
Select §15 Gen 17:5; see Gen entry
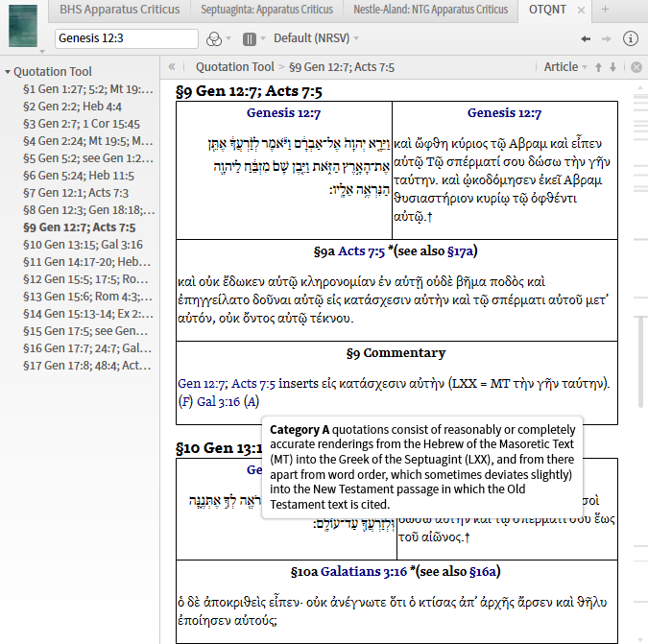pos(85,331)
